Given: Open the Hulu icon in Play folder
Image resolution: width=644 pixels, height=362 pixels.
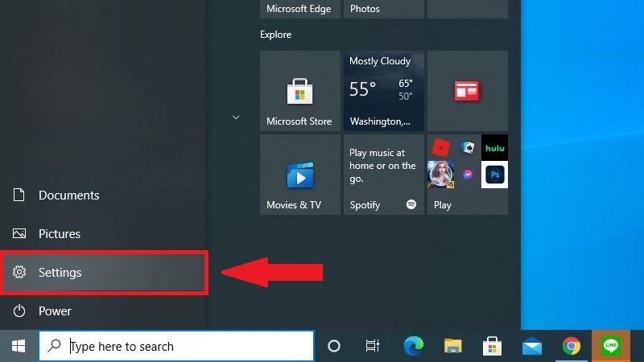Looking at the screenshot, I should (494, 148).
